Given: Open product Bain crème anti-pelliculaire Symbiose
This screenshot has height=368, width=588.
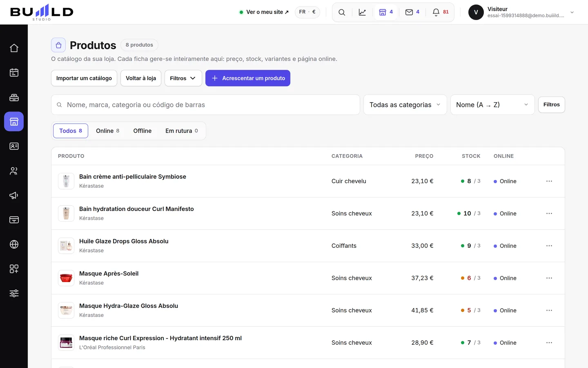Looking at the screenshot, I should click(133, 177).
